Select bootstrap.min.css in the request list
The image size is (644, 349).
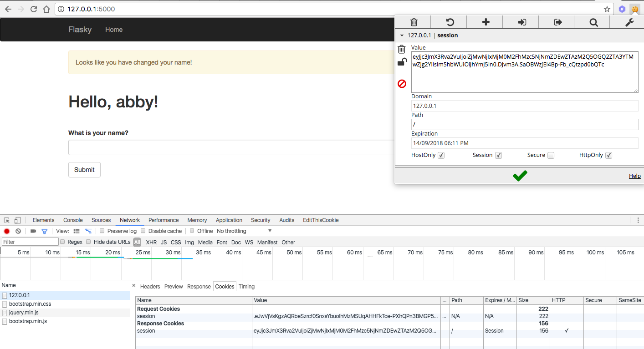click(30, 304)
